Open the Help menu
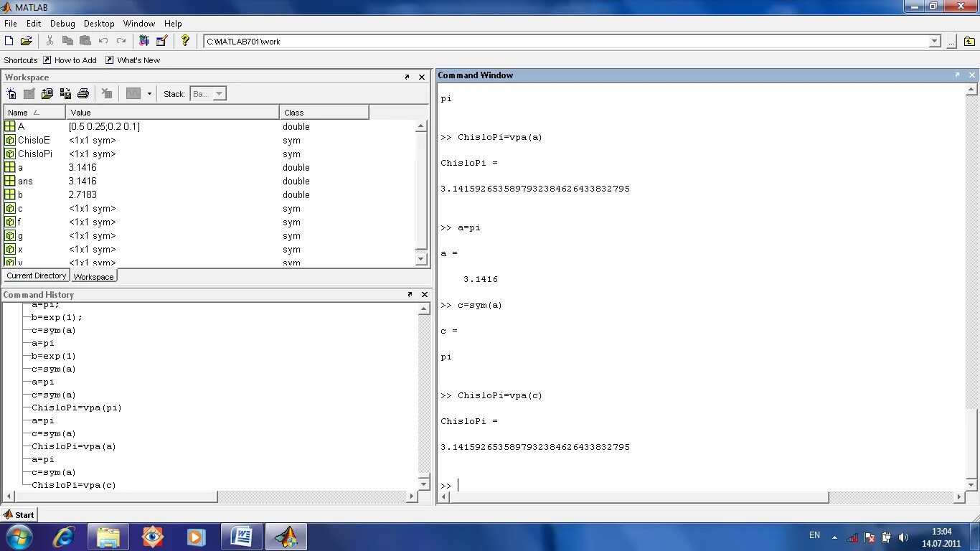Image resolution: width=980 pixels, height=551 pixels. click(173, 24)
